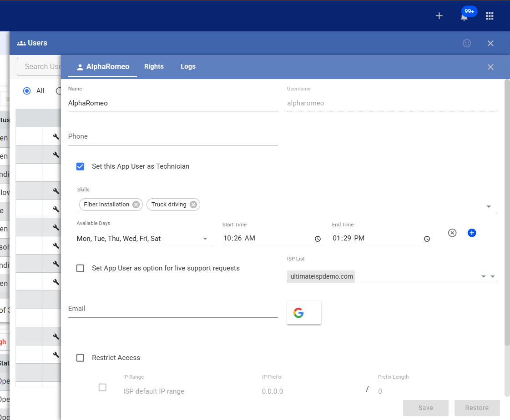Enable live support requests option checkbox
The width and height of the screenshot is (510, 420).
[81, 268]
